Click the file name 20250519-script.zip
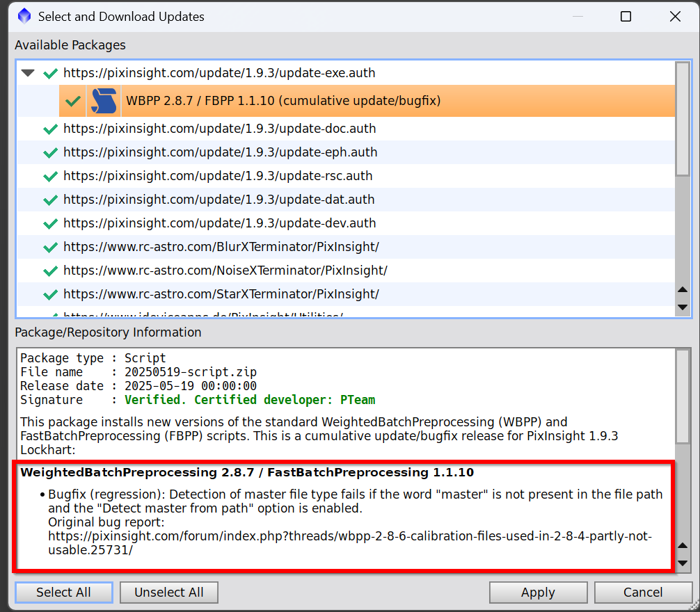This screenshot has width=700, height=612. 191,372
